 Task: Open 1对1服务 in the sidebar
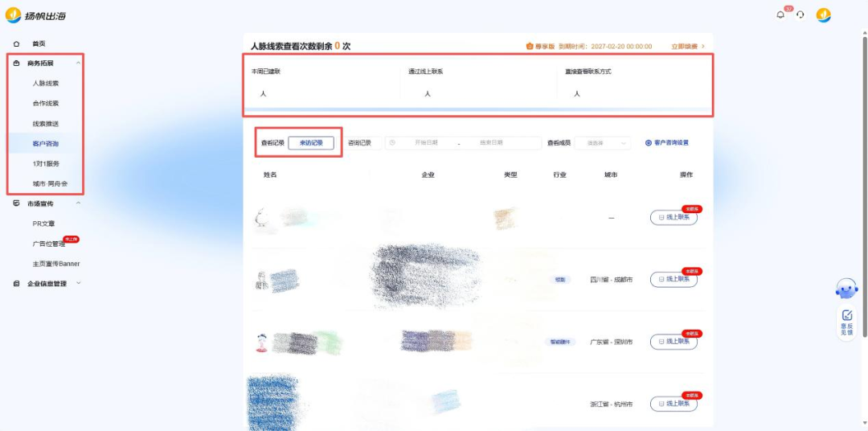(x=45, y=164)
